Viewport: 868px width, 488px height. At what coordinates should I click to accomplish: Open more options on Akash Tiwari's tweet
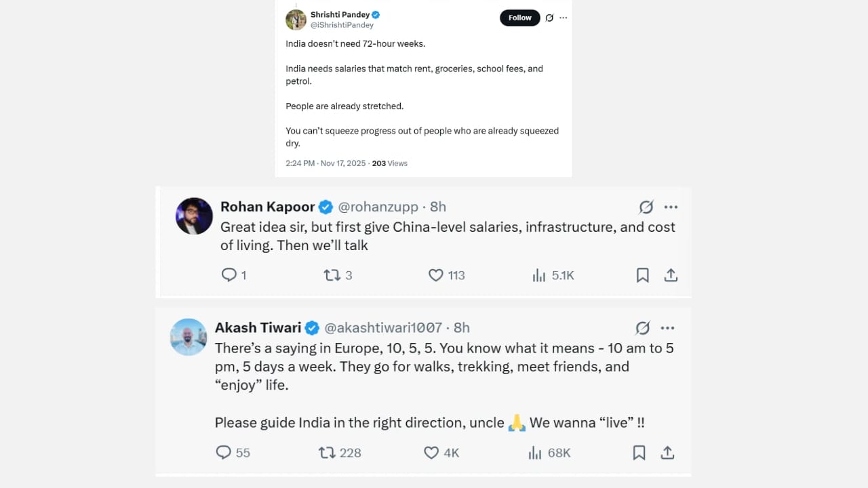pos(667,327)
